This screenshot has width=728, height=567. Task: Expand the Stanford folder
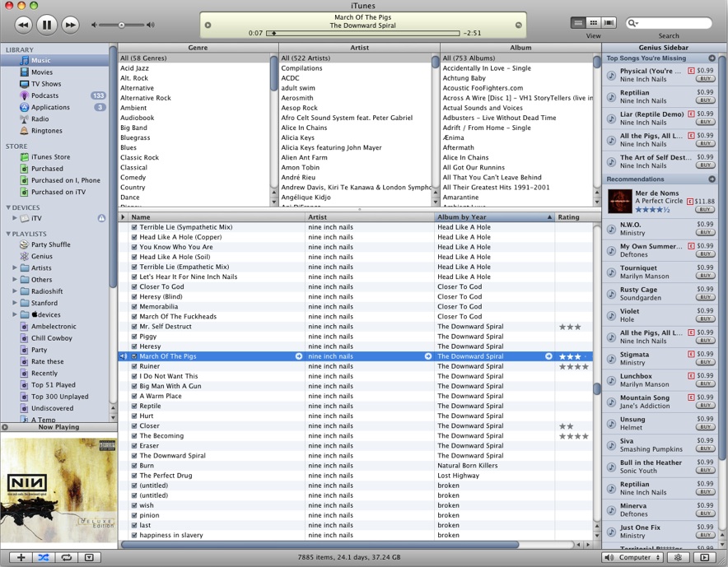tap(15, 303)
